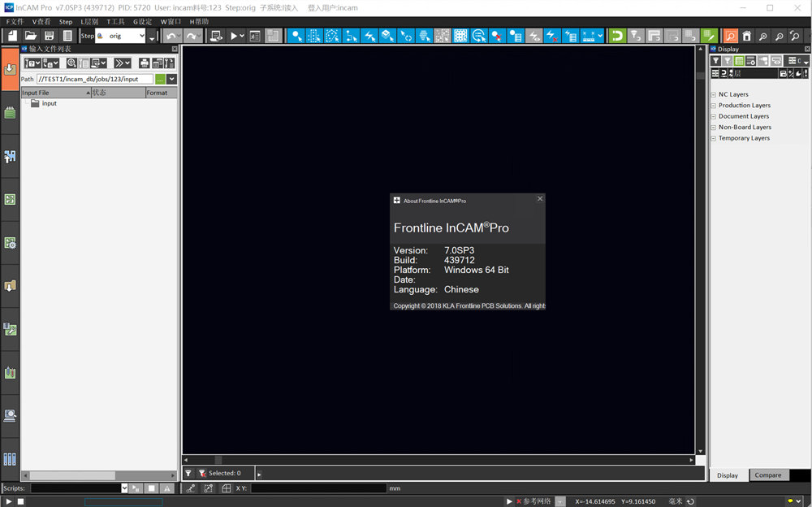This screenshot has width=812, height=507.
Task: Click the gear analysis sidebar icon
Action: pos(10,243)
